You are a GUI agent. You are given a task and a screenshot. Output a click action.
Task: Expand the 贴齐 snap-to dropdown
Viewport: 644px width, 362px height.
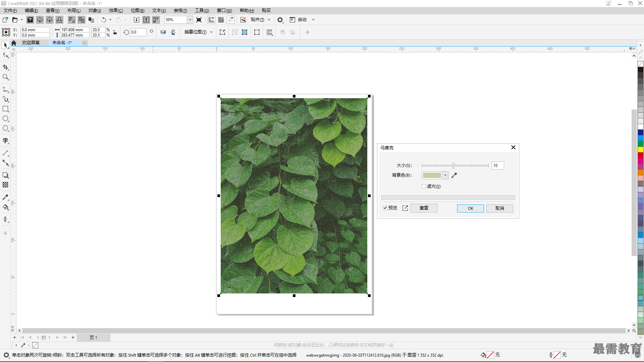pos(269,20)
